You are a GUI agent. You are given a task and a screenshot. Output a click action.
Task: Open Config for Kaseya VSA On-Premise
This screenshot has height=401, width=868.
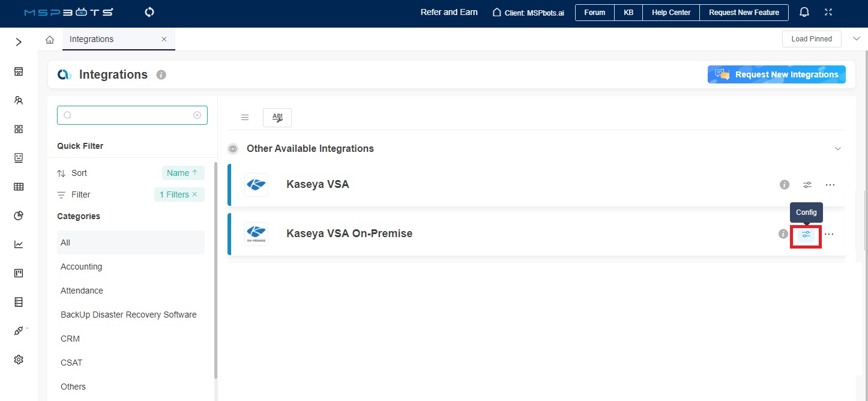[806, 234]
